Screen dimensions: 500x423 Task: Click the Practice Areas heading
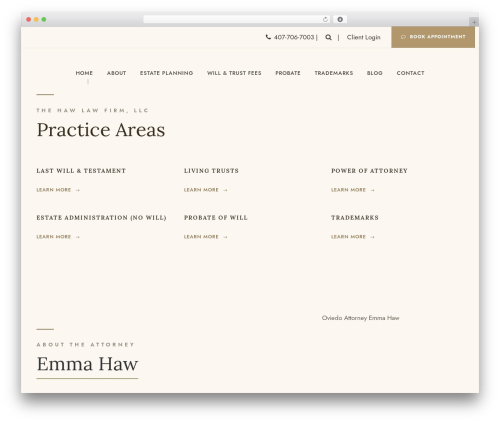tap(101, 130)
